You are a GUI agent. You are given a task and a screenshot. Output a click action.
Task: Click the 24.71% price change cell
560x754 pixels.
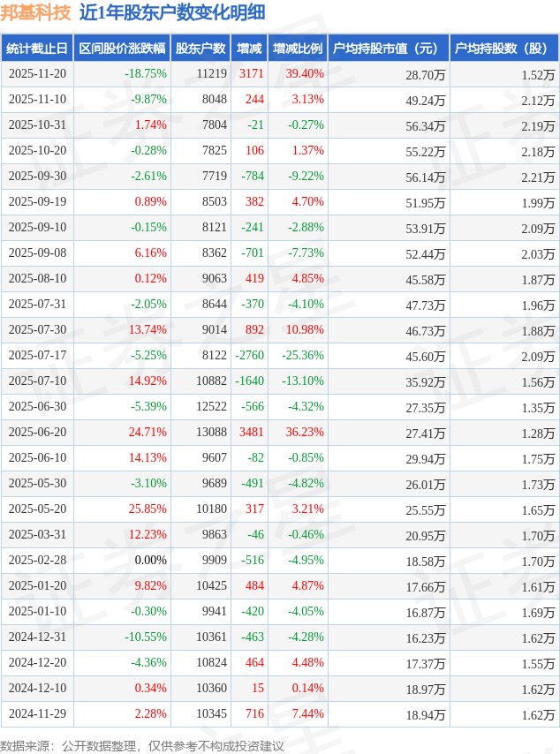148,433
